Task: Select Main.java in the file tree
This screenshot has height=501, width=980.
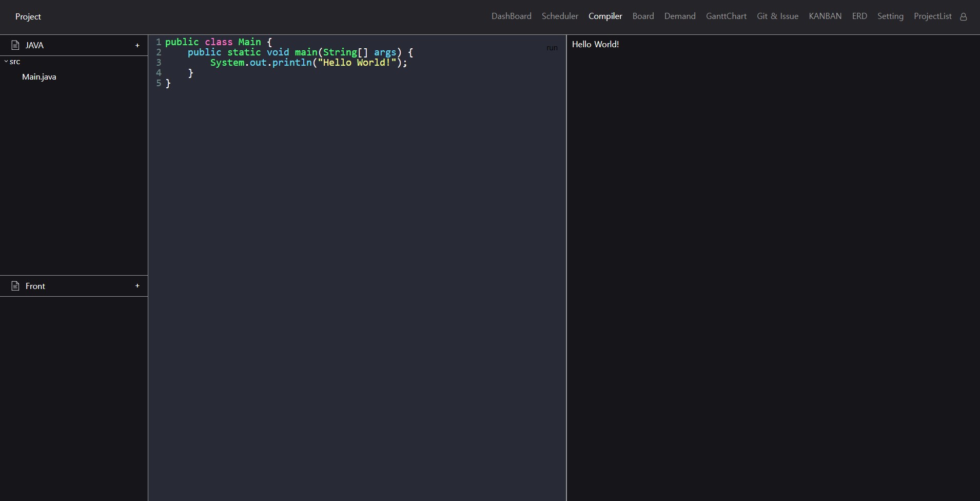Action: pos(39,76)
